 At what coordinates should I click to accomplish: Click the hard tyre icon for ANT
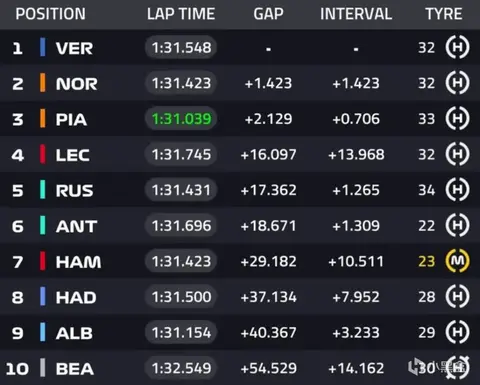tap(457, 225)
